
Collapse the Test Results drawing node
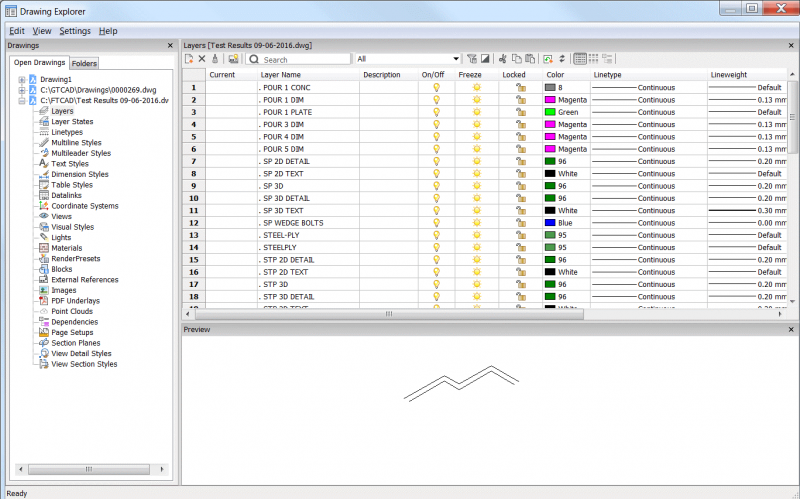tap(22, 101)
